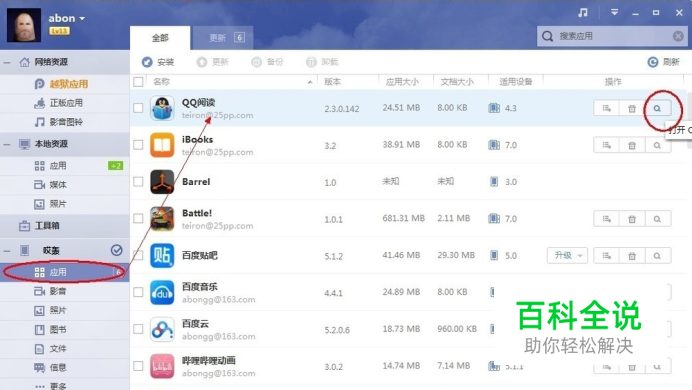Open 工具箱 in the sidebar

64,226
